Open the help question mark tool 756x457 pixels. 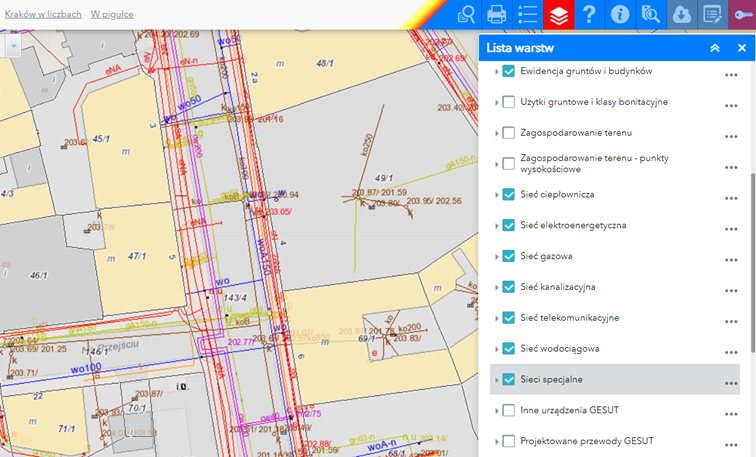point(589,14)
